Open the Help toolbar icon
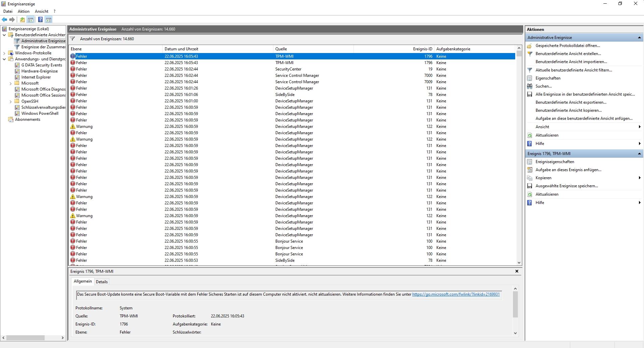Viewport: 644px width, 348px height. tap(40, 20)
